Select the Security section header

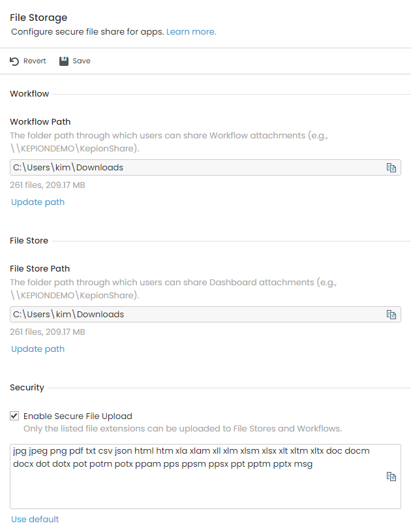click(27, 388)
